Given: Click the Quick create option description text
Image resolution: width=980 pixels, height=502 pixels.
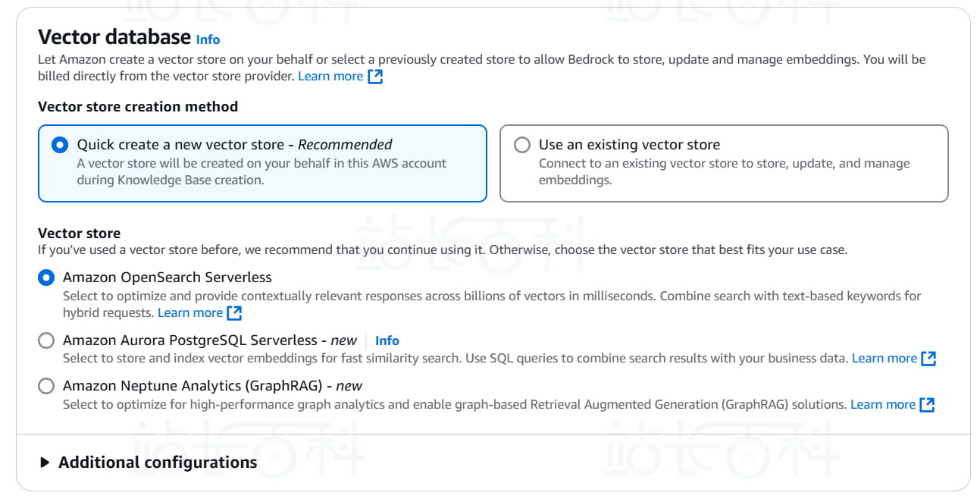Looking at the screenshot, I should (261, 172).
